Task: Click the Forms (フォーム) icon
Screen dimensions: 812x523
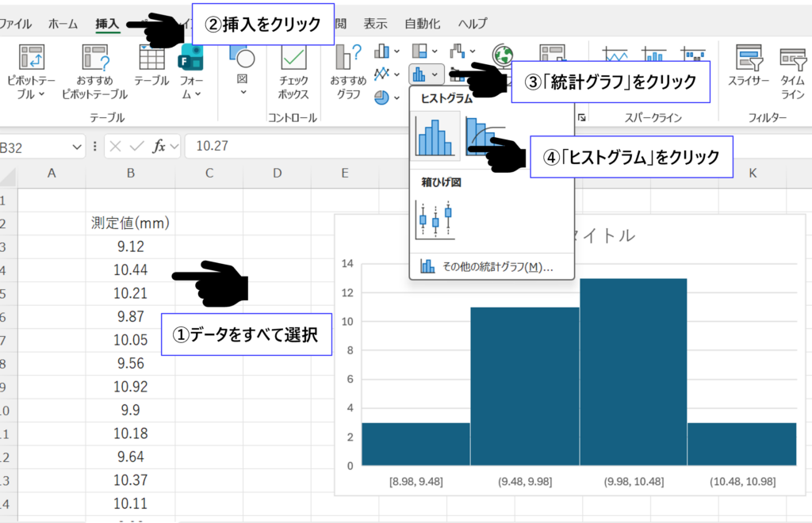Action: tap(191, 70)
